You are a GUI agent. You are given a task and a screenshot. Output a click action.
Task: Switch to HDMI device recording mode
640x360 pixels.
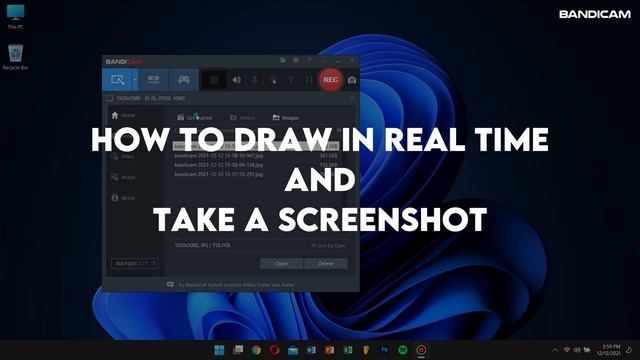(153, 80)
